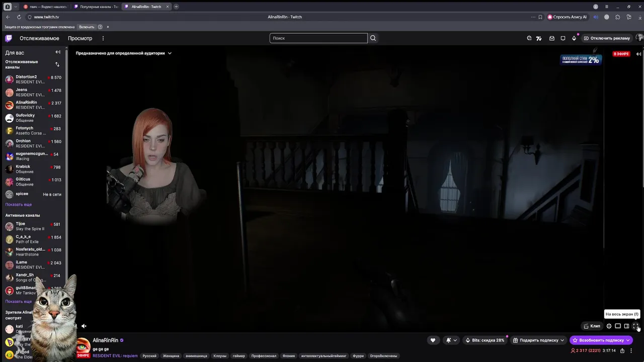Open stream more-options vertical dots
Viewport: 644px width, 362px height.
coord(631,350)
